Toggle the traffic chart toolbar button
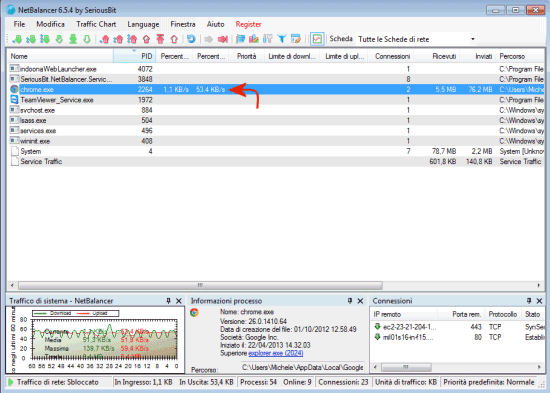This screenshot has height=393, width=550. click(x=317, y=39)
